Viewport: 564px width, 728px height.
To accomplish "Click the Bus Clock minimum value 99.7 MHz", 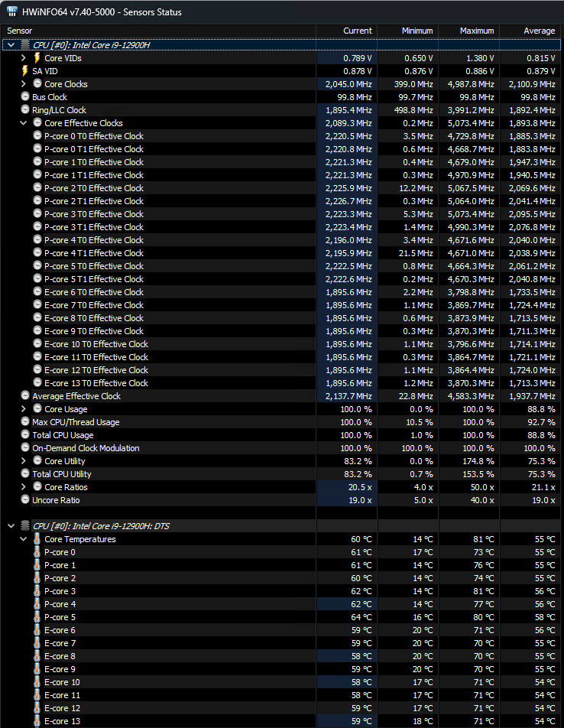I will click(416, 97).
